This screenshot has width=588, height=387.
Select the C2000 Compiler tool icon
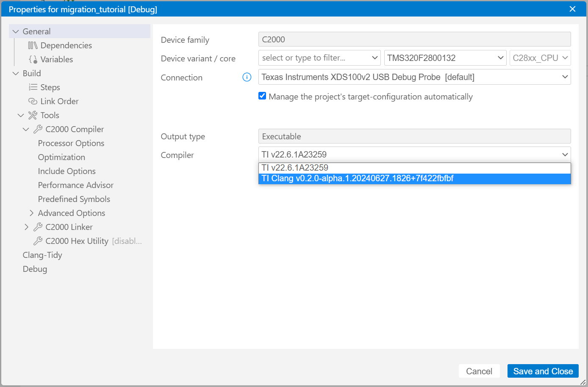pyautogui.click(x=39, y=129)
